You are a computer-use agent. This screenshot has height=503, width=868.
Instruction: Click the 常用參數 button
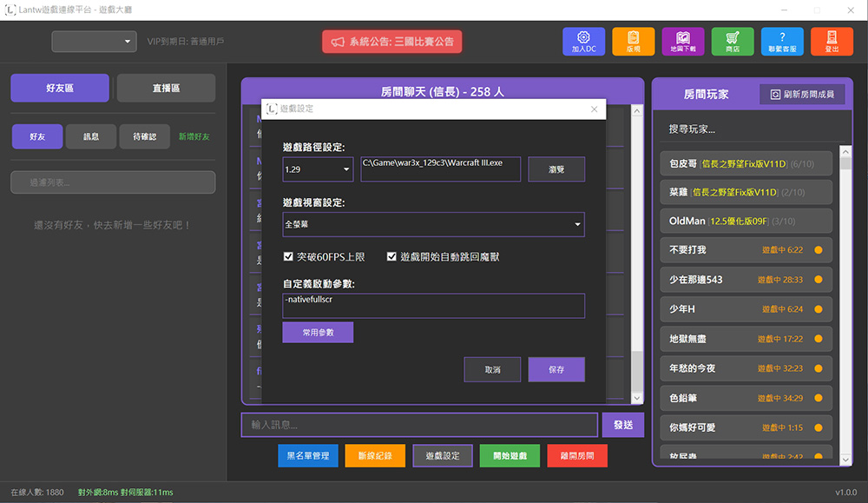(318, 333)
